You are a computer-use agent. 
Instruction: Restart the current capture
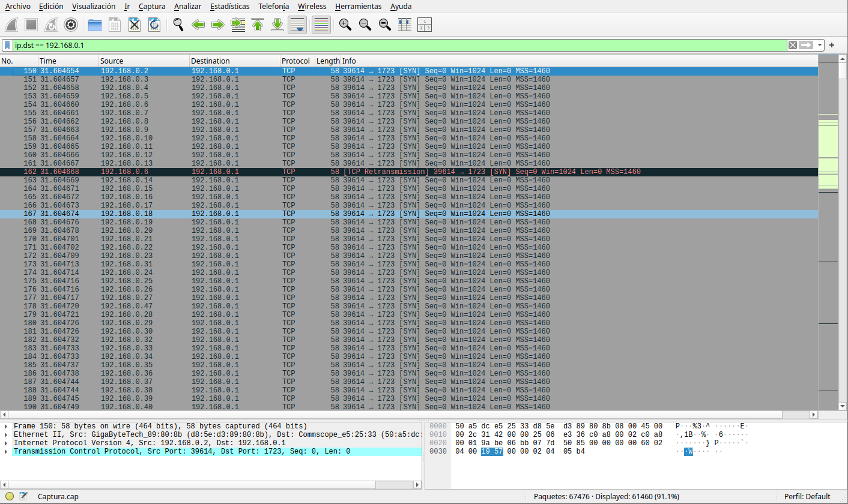pos(51,25)
